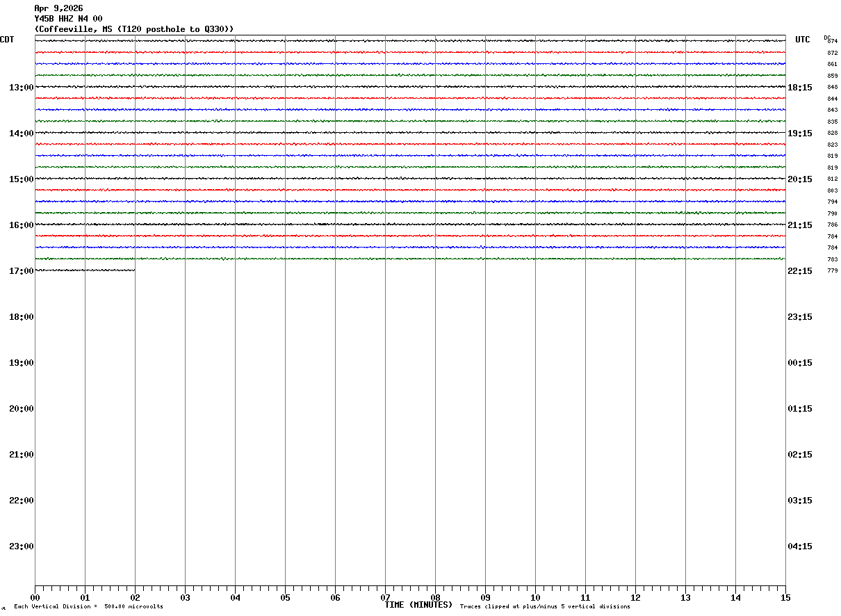Viewport: 841px width, 616px height.
Task: Click the '21:15' UTC time label
Action: coord(800,225)
